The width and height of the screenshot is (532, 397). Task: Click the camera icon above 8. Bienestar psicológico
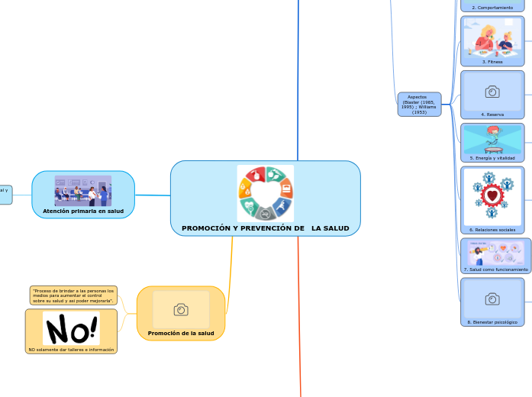tap(492, 299)
